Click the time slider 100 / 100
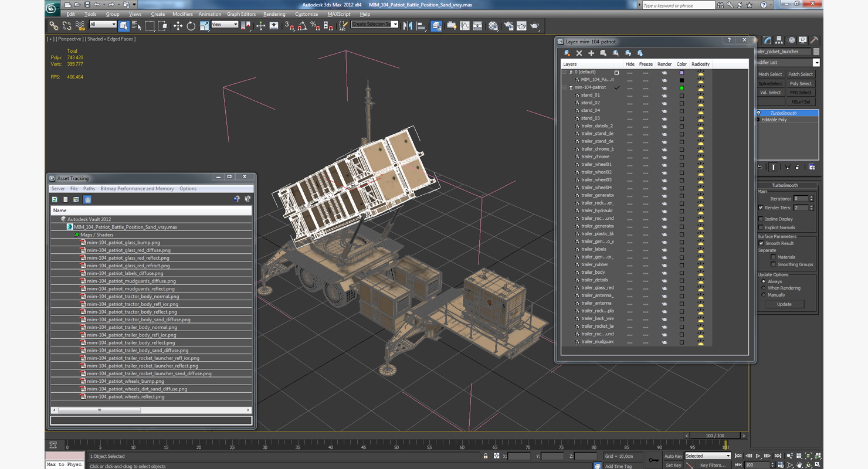This screenshot has width=868, height=469. tap(715, 436)
